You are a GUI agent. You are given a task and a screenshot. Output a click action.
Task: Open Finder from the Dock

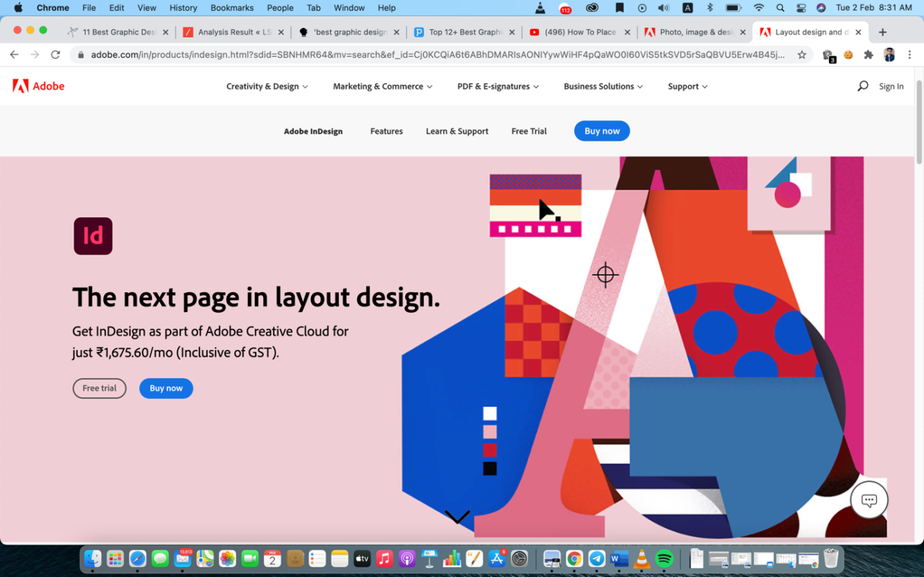[x=93, y=558]
